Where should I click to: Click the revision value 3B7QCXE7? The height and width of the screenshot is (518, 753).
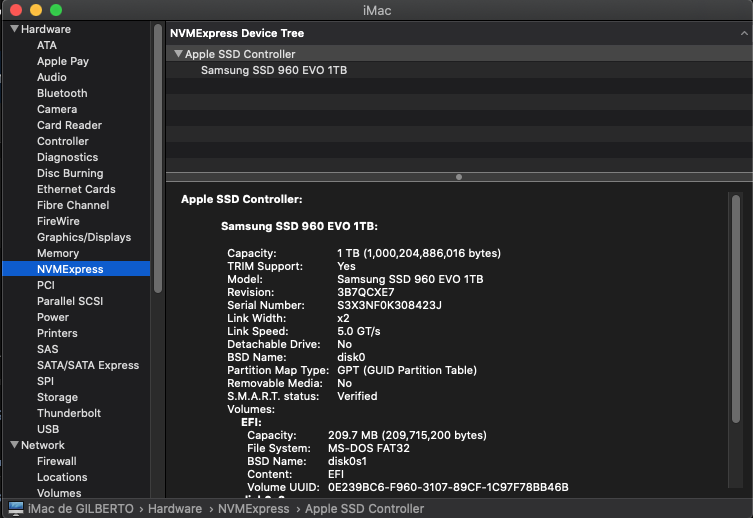[365, 292]
